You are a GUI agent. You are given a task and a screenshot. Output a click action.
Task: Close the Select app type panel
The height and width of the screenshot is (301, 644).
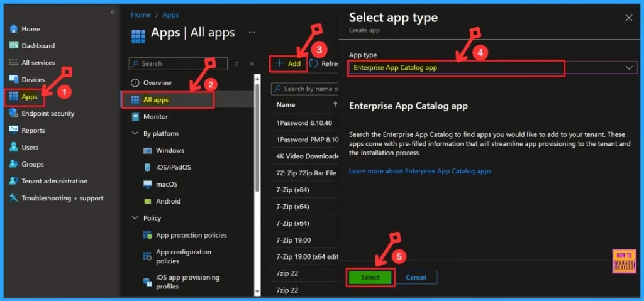(629, 18)
